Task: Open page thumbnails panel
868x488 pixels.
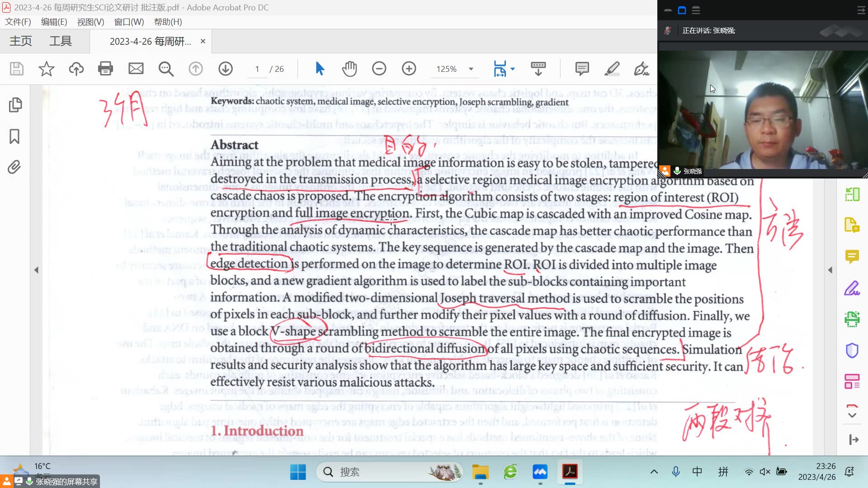Action: pos(15,105)
